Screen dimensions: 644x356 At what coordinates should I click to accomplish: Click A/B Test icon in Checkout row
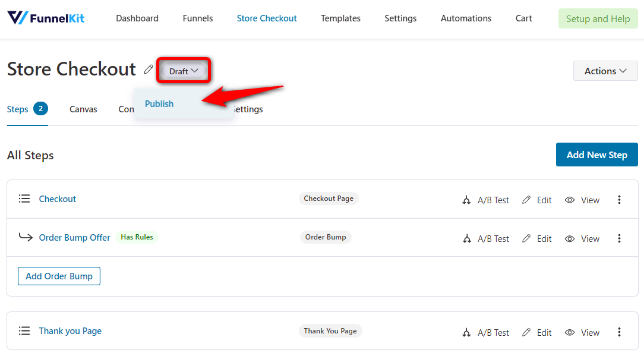click(x=466, y=200)
